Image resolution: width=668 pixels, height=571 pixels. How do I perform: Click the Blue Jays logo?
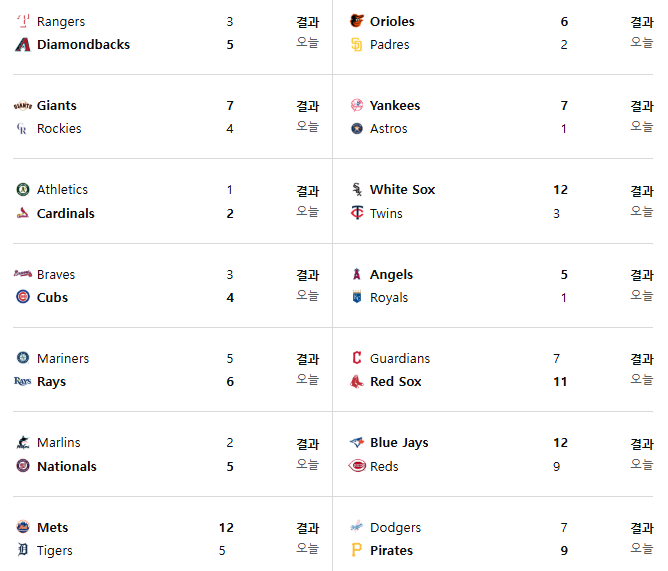click(x=357, y=442)
